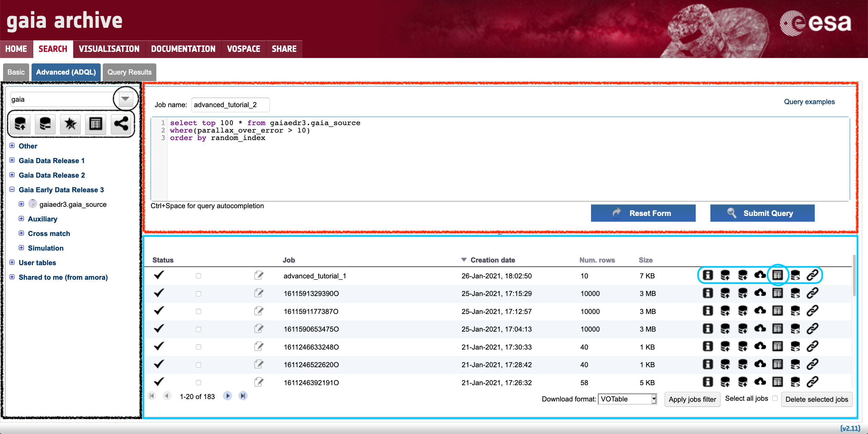This screenshot has height=434, width=868.
Task: Click the link icon for advanced_tutorial_1 job
Action: click(x=813, y=275)
